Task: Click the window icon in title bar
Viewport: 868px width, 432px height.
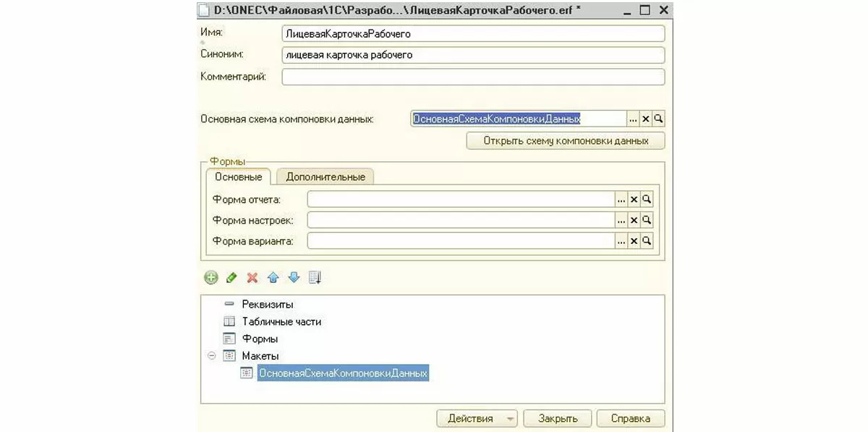Action: (x=205, y=10)
